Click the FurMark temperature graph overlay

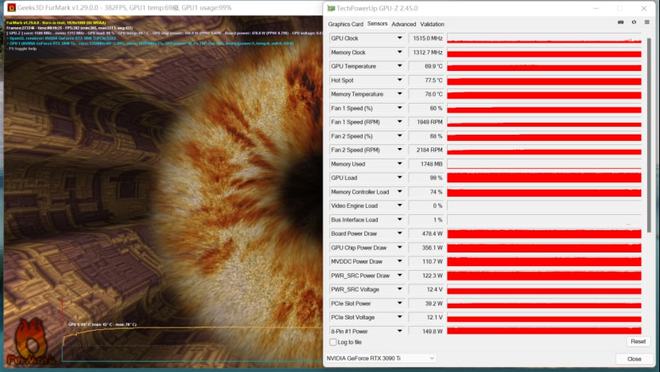(192, 342)
